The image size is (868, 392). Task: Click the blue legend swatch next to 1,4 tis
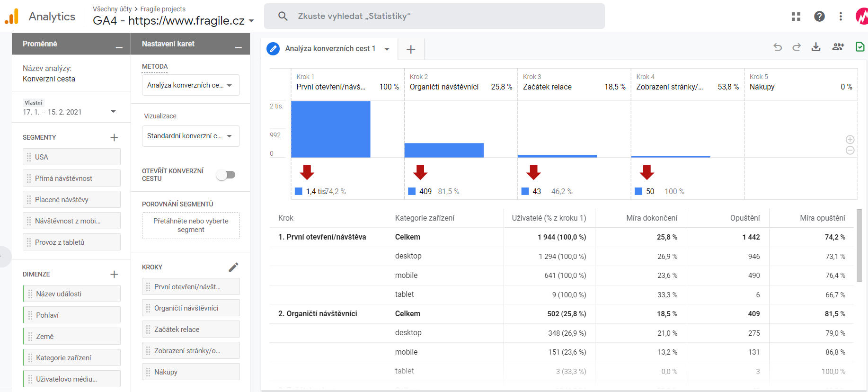(299, 191)
